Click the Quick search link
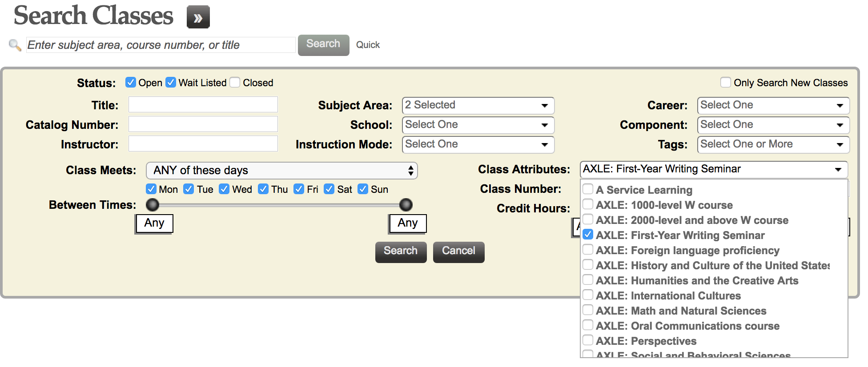868x367 pixels. [368, 45]
